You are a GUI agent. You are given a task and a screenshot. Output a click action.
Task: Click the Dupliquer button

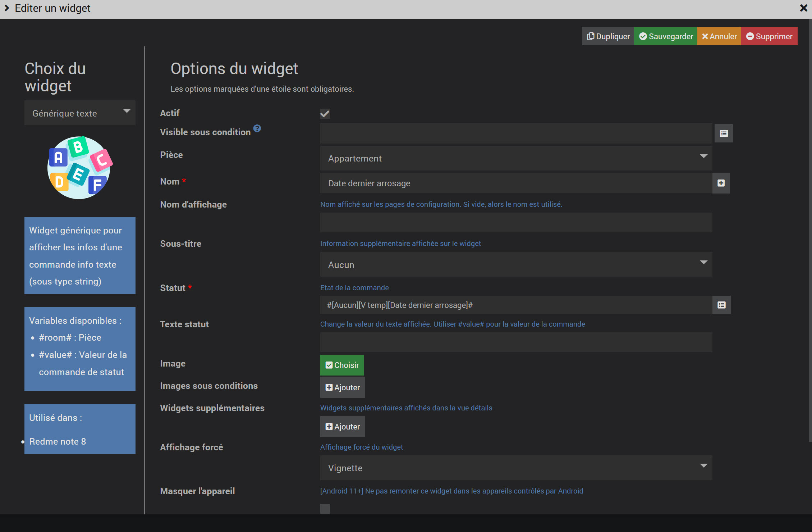coord(608,36)
